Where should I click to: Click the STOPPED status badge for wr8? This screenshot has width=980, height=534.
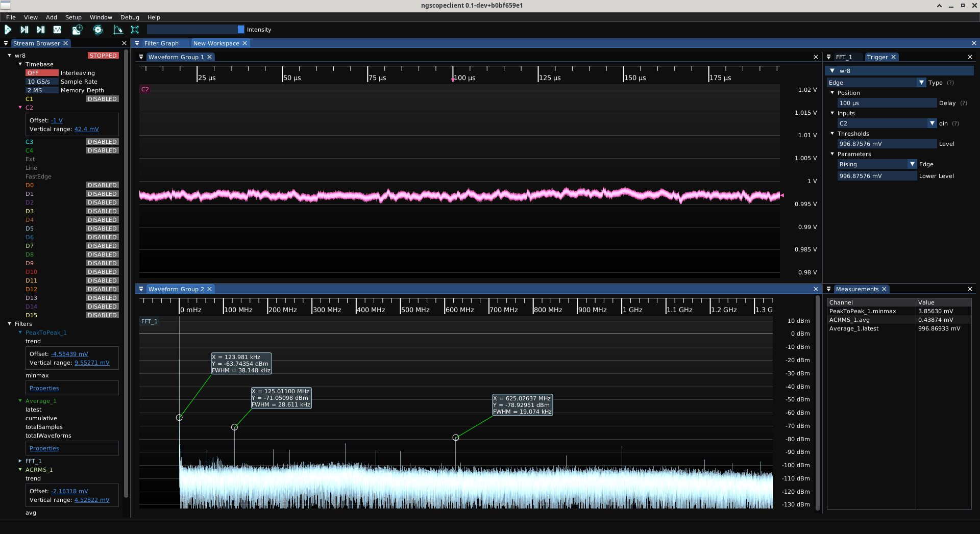(x=103, y=56)
